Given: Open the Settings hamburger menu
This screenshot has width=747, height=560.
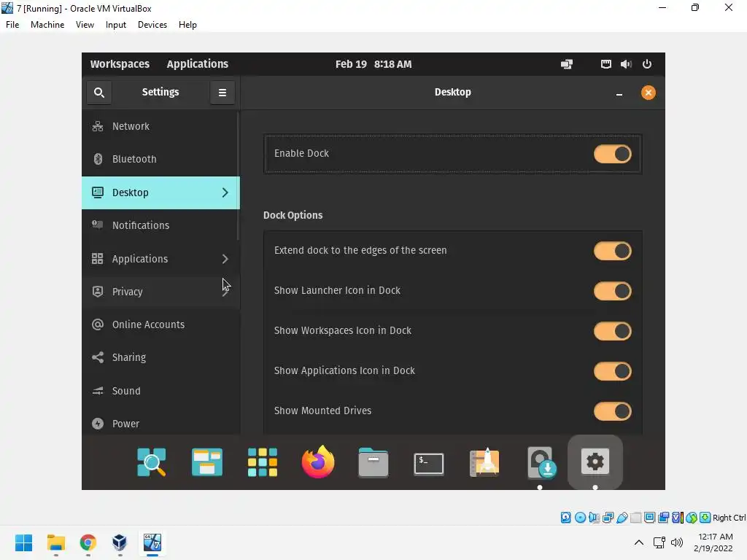Looking at the screenshot, I should click(222, 93).
